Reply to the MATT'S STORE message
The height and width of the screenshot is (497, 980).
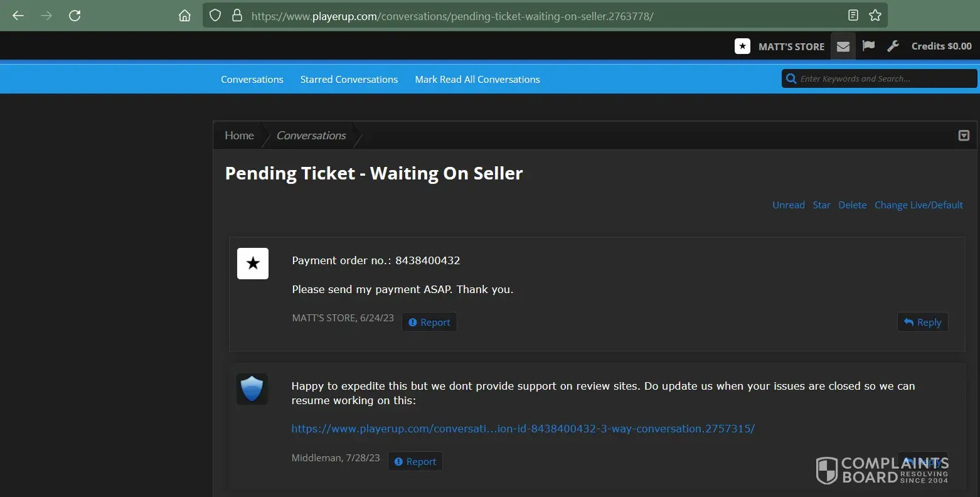(922, 322)
